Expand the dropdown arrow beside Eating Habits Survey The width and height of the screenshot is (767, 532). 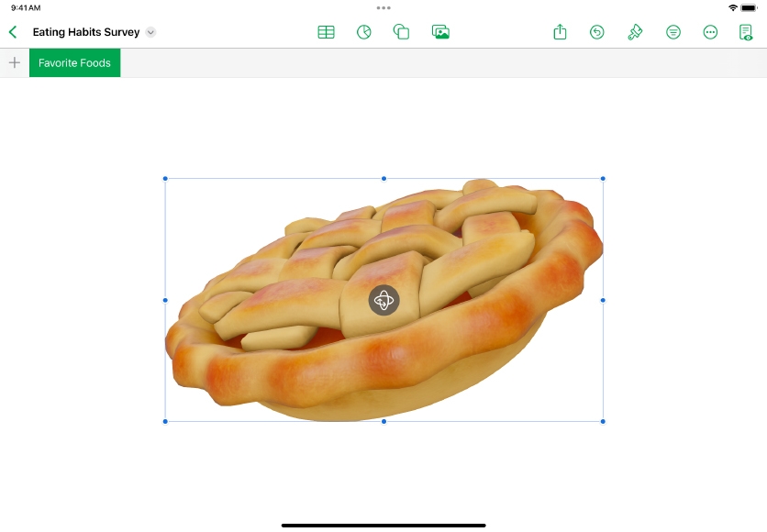click(x=151, y=32)
